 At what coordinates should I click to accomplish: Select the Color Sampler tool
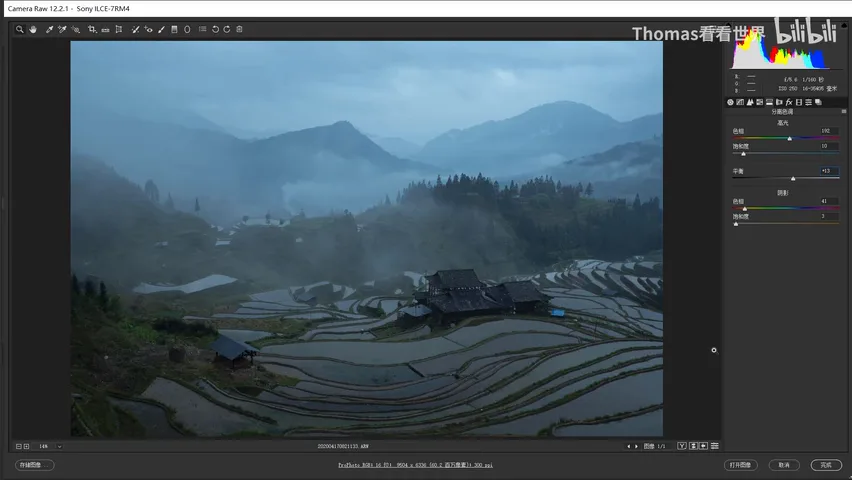tap(62, 29)
